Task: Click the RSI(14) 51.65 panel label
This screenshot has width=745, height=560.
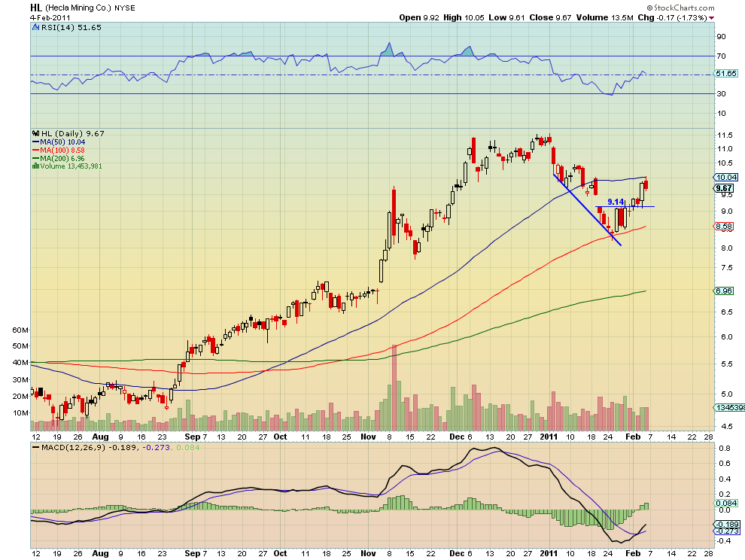Action: [71, 28]
